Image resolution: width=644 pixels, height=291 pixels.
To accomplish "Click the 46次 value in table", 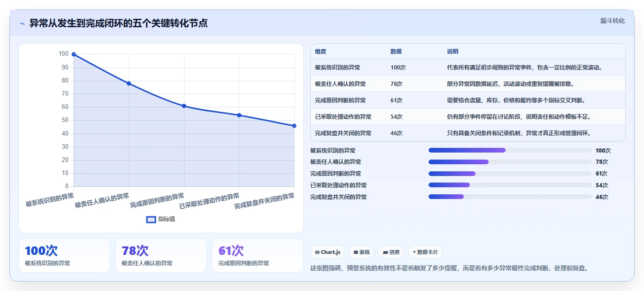I will [x=397, y=133].
